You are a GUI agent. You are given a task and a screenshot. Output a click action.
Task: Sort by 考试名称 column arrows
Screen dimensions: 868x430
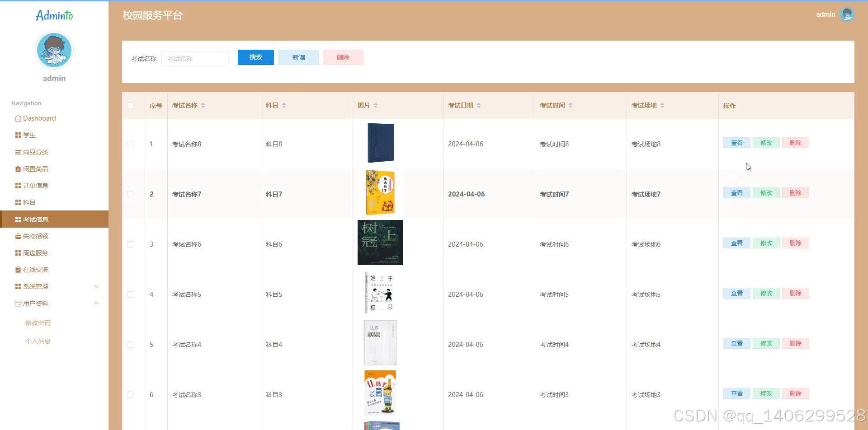point(203,105)
